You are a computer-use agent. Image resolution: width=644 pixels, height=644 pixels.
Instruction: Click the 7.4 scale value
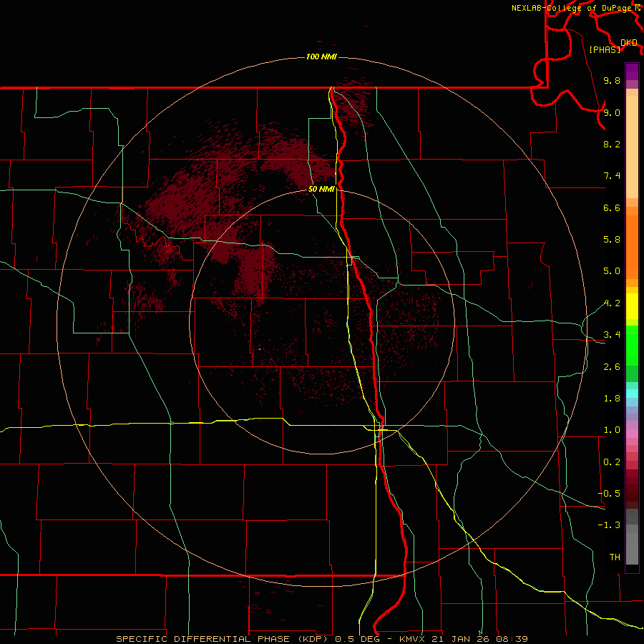coord(612,176)
